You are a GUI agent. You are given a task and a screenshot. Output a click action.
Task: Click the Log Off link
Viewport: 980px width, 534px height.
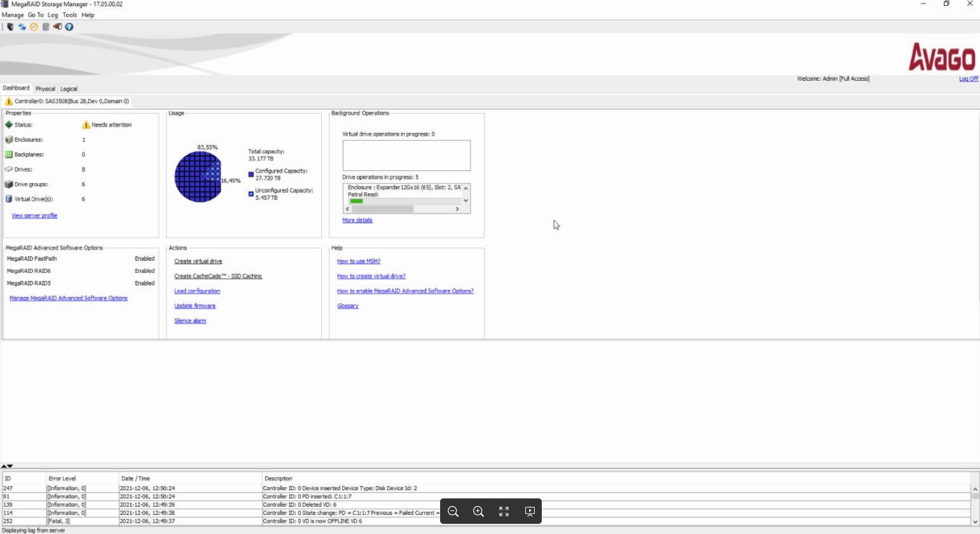pyautogui.click(x=968, y=79)
